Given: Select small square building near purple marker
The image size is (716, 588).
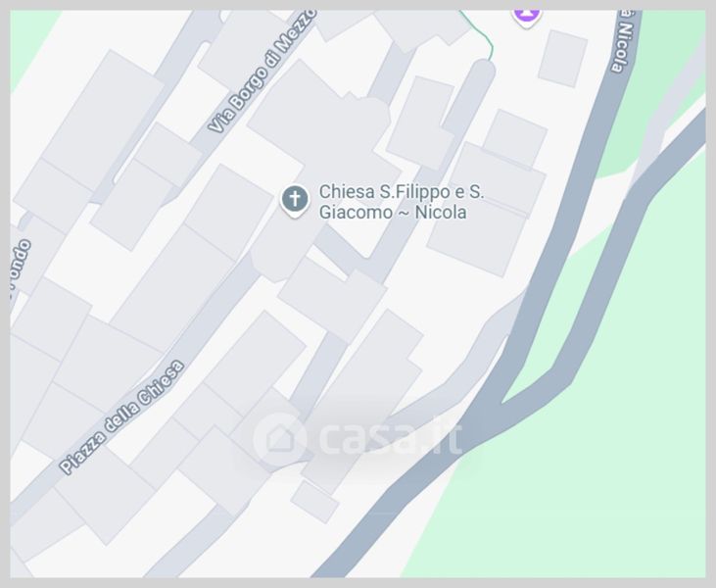Looking at the screenshot, I should [x=562, y=59].
